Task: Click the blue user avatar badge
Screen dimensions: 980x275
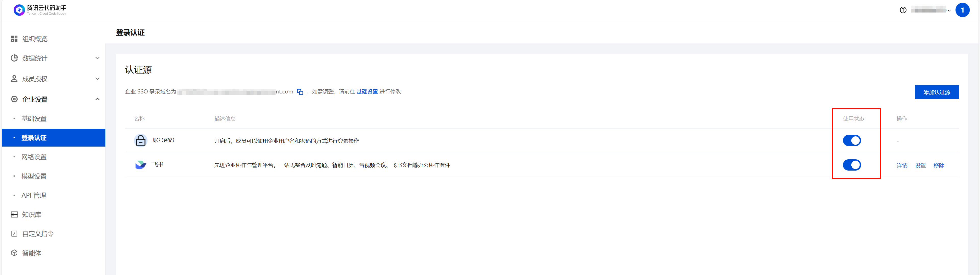Action: point(962,10)
